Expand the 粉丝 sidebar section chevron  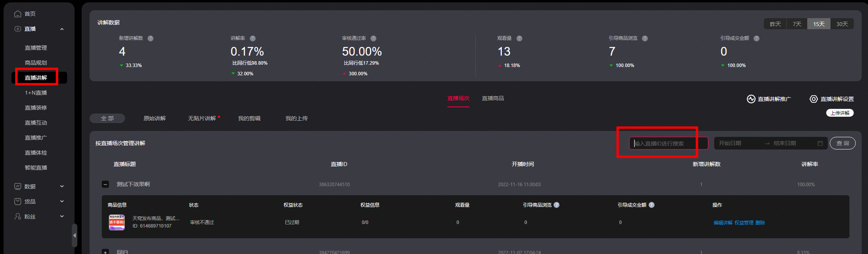tap(62, 216)
